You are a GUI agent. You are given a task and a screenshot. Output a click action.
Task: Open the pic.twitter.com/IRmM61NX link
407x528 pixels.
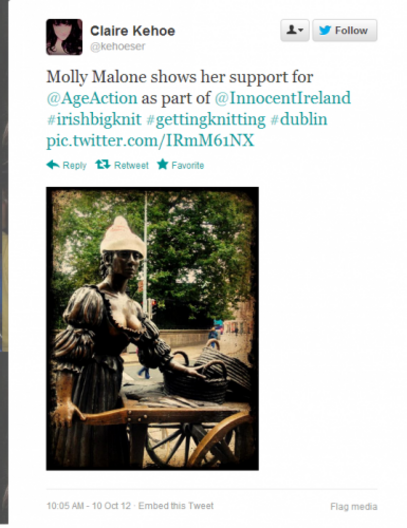[x=150, y=140]
